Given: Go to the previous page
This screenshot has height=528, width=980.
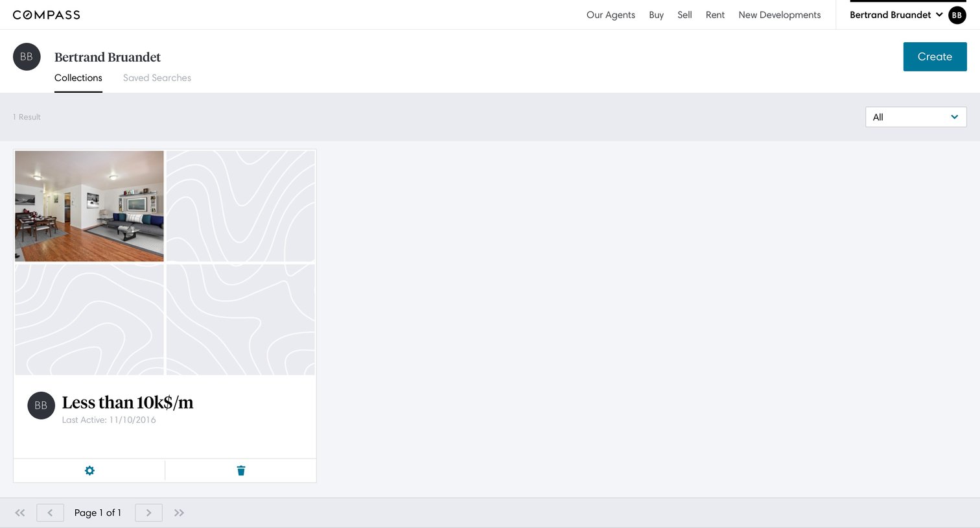Looking at the screenshot, I should (50, 512).
